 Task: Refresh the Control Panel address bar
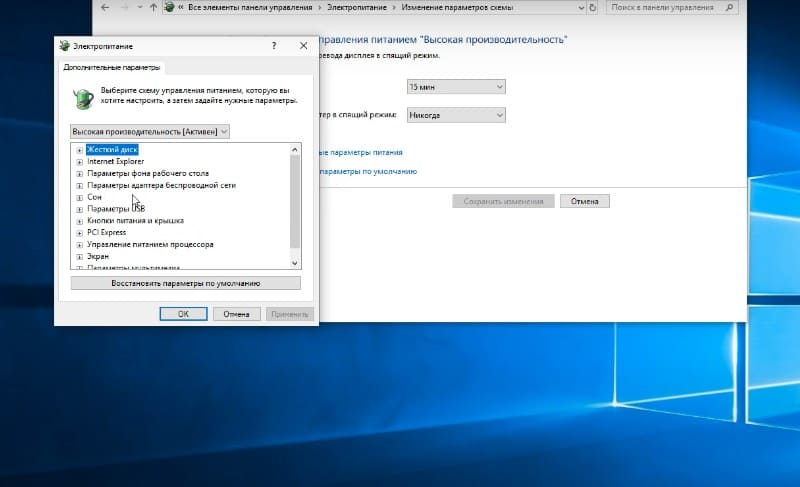(x=595, y=7)
